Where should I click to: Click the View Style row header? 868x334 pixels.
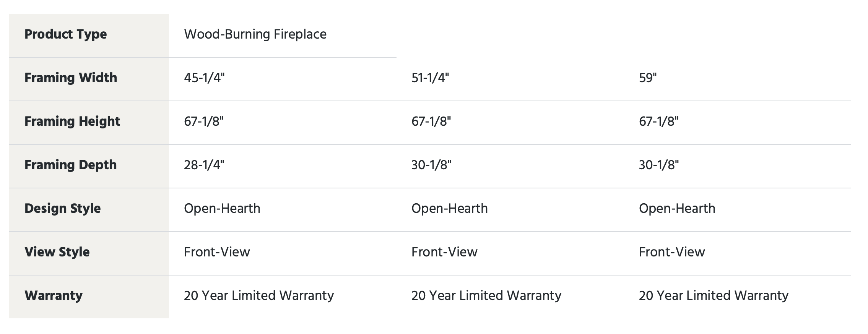57,252
